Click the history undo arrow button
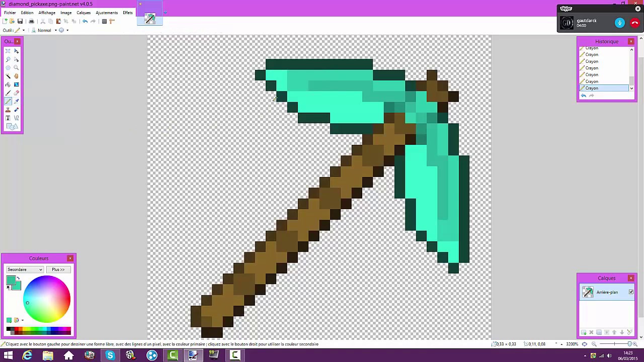The width and height of the screenshot is (644, 362). pos(584,96)
